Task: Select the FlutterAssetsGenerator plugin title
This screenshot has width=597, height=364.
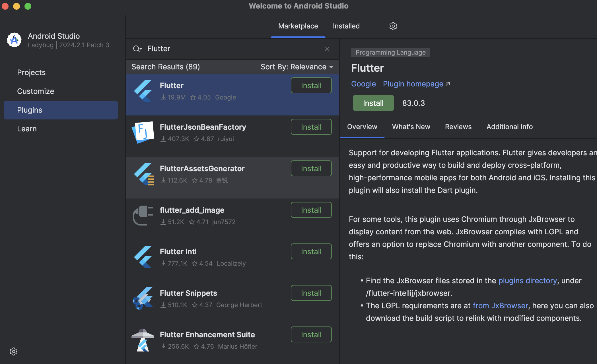Action: tap(202, 169)
